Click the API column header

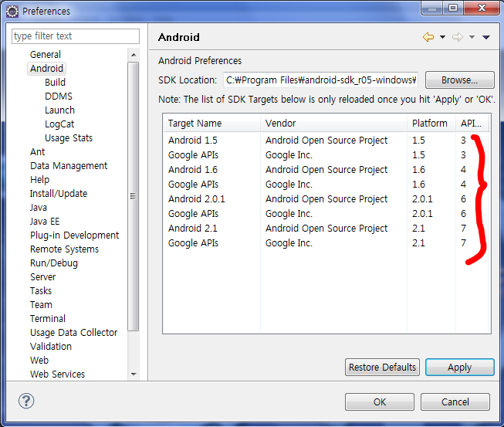[x=472, y=123]
